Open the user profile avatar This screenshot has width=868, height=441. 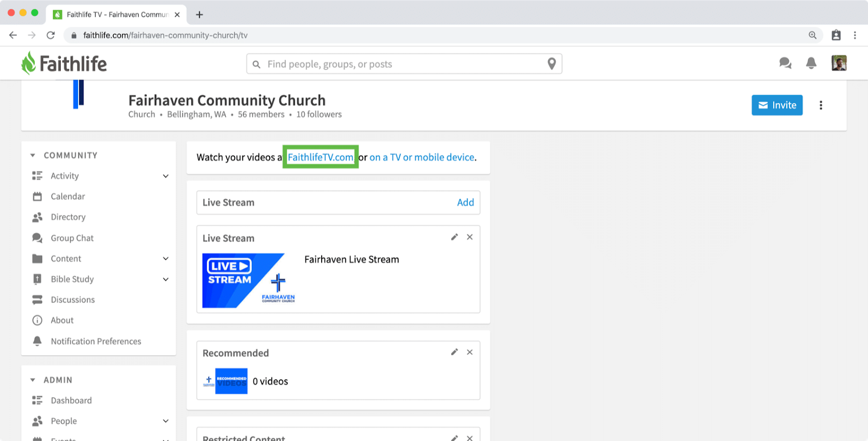tap(839, 63)
